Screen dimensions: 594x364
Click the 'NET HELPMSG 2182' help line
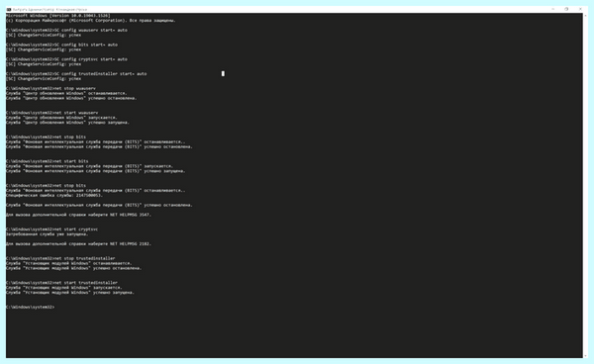click(78, 244)
